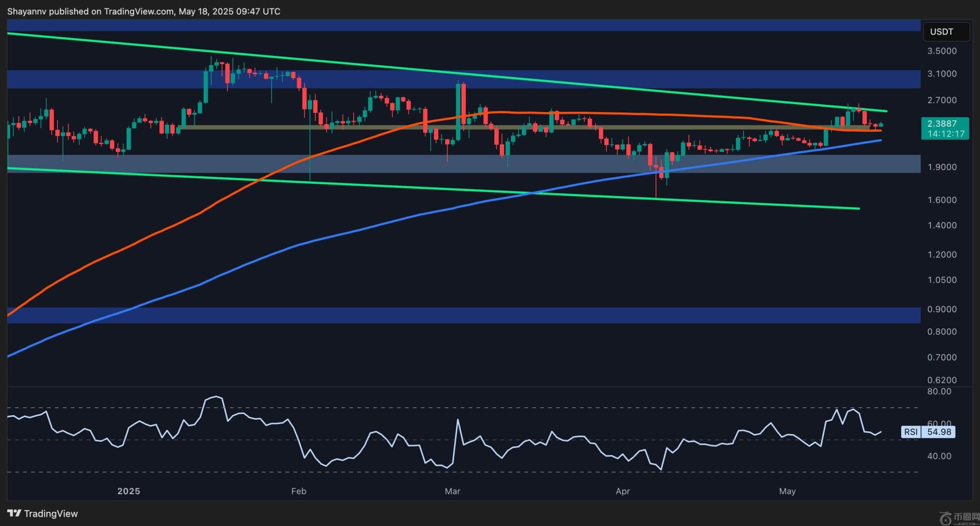This screenshot has height=526, width=980.
Task: Click the 1.0500 price axis label
Action: tap(942, 280)
